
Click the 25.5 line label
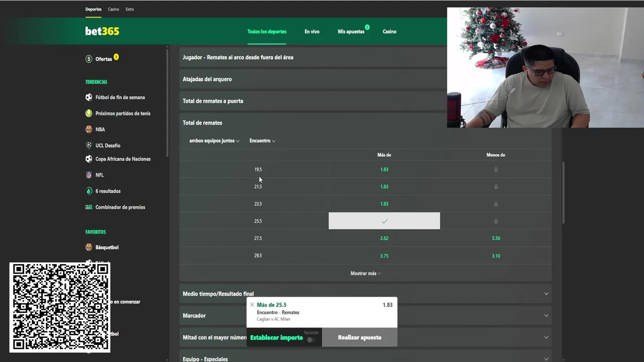(x=258, y=221)
